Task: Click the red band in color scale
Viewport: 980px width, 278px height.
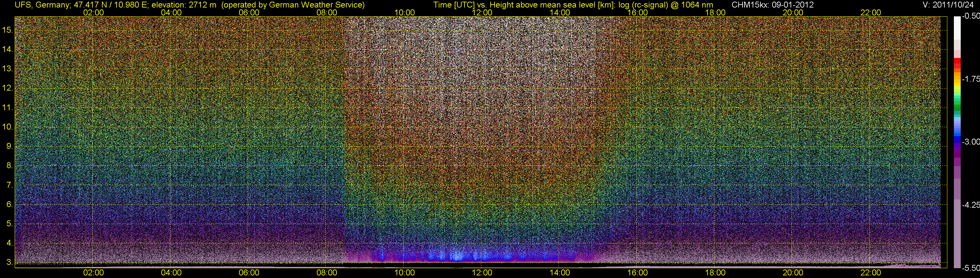Action: (957, 63)
